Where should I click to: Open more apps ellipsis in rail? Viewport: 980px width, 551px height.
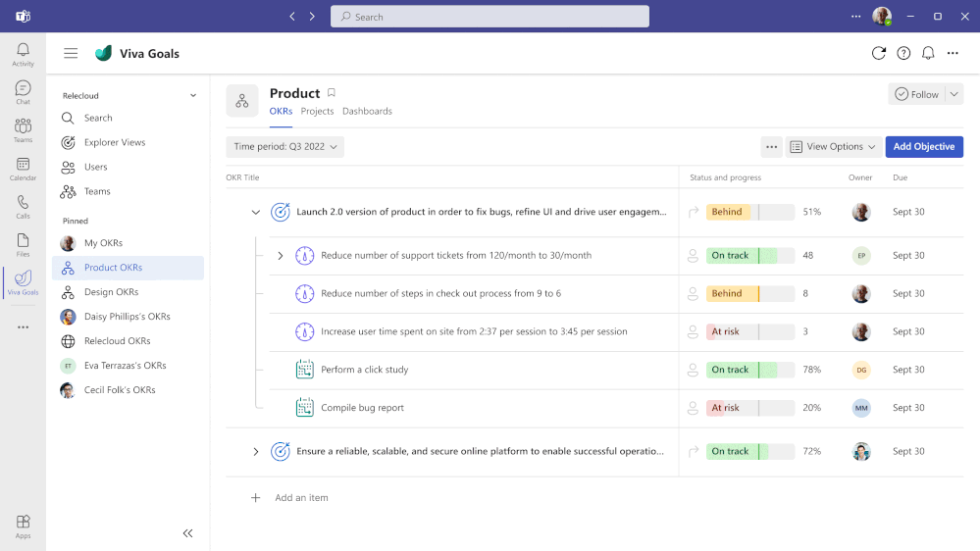[x=24, y=327]
